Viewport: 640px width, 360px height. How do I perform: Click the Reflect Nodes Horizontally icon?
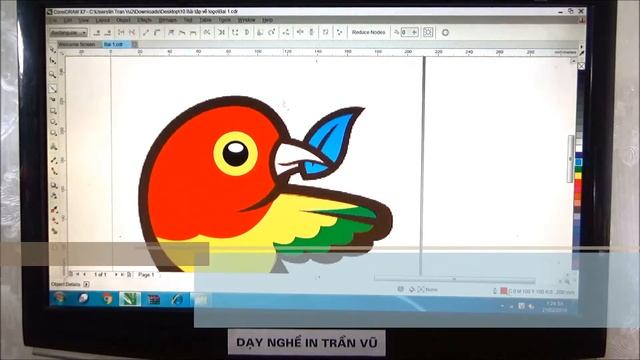pyautogui.click(x=300, y=32)
